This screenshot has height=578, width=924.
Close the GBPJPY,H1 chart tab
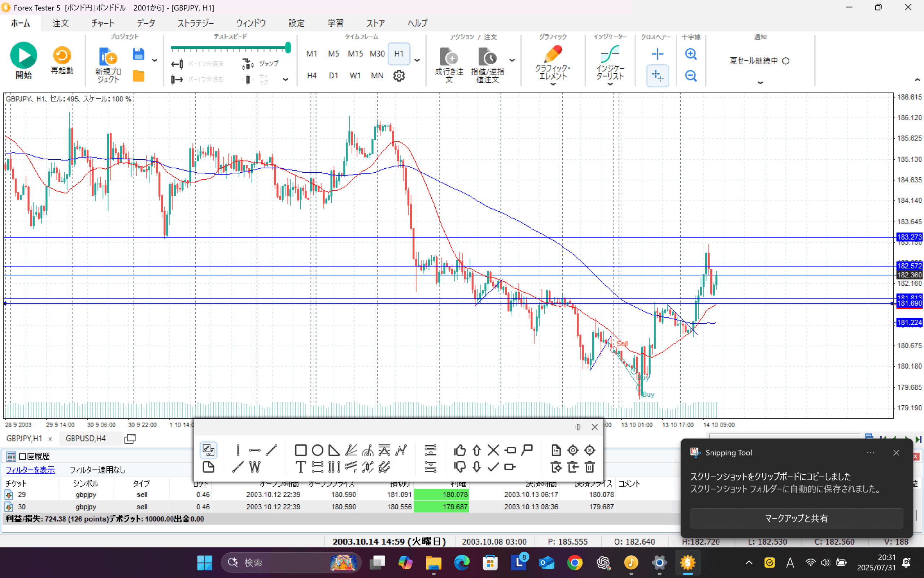point(50,439)
